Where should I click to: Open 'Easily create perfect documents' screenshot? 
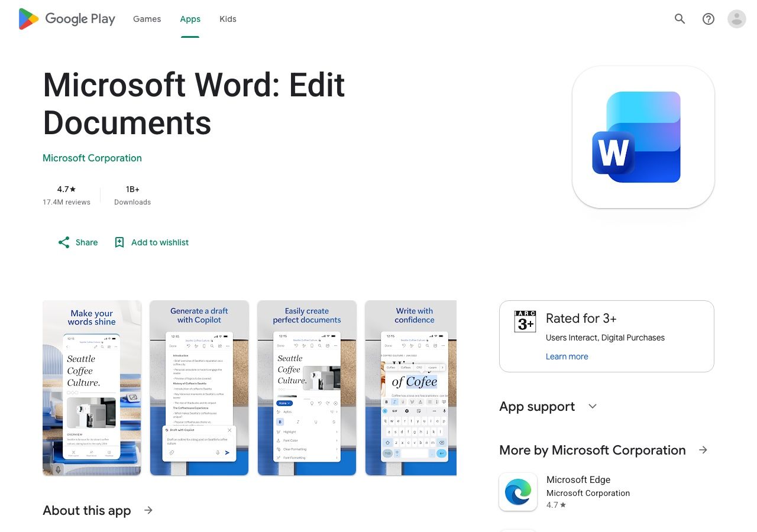tap(307, 388)
